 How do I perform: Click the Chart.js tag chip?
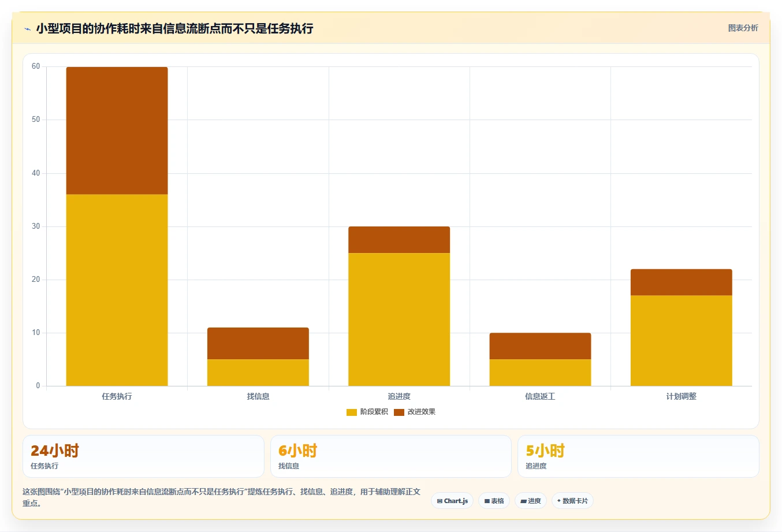452,501
